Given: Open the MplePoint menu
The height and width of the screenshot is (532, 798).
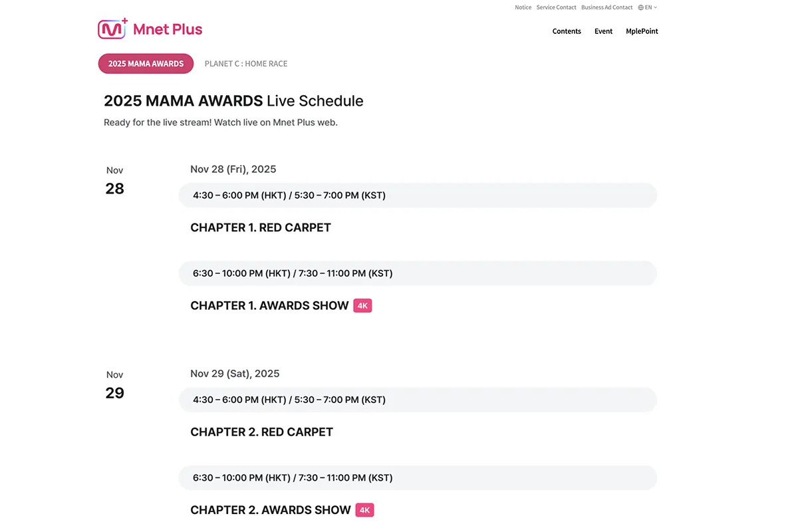Looking at the screenshot, I should (x=642, y=31).
